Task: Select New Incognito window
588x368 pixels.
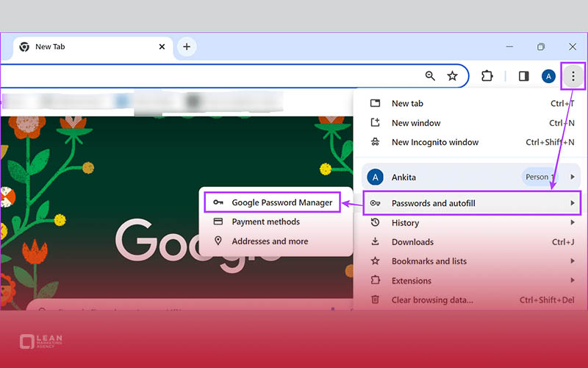Action: (434, 142)
